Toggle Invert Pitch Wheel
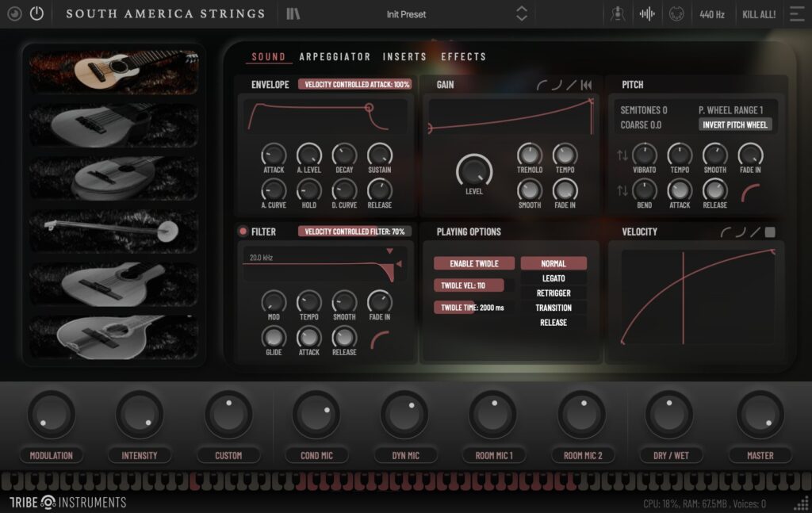Image resolution: width=812 pixels, height=513 pixels. click(735, 124)
